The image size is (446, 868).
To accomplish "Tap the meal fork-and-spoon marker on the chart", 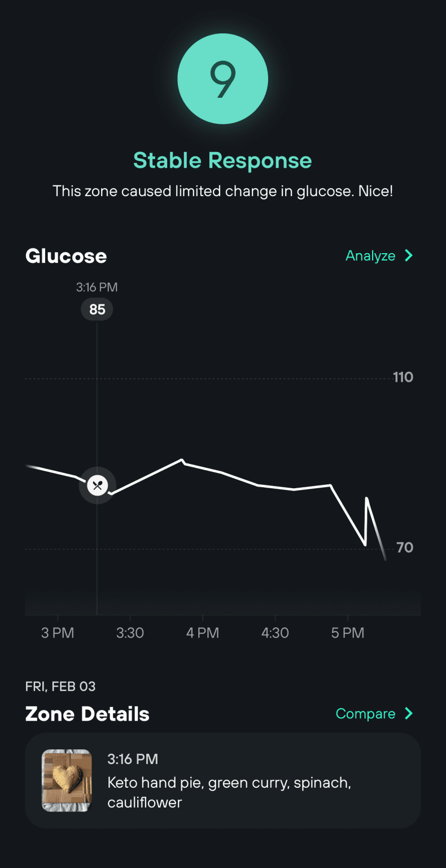I will coord(97,485).
